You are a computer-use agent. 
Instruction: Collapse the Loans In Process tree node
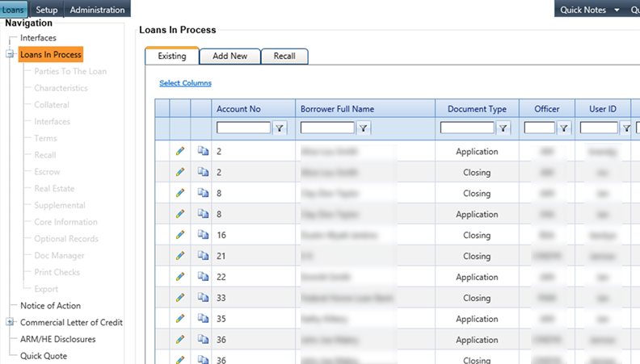(x=10, y=54)
